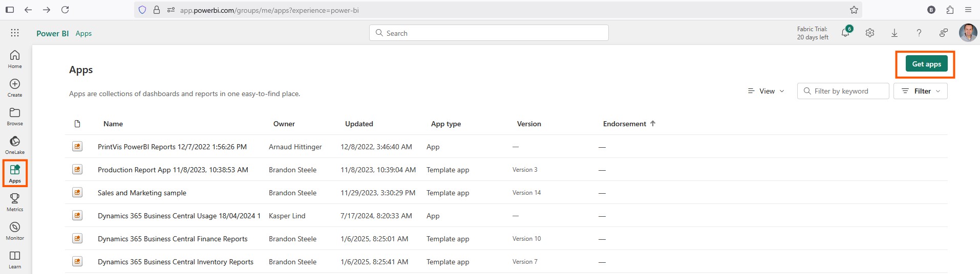
Task: Click the download icon in header
Action: [894, 33]
